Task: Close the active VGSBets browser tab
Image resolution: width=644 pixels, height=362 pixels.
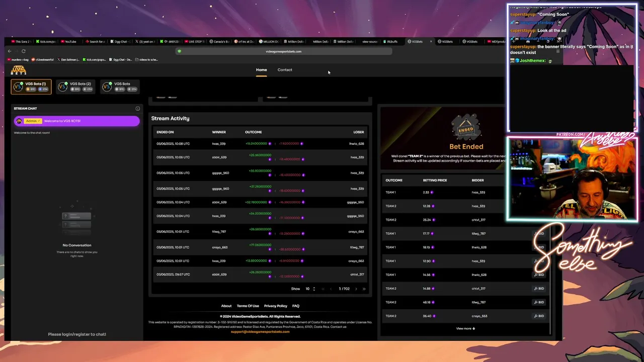Action: 430,42
